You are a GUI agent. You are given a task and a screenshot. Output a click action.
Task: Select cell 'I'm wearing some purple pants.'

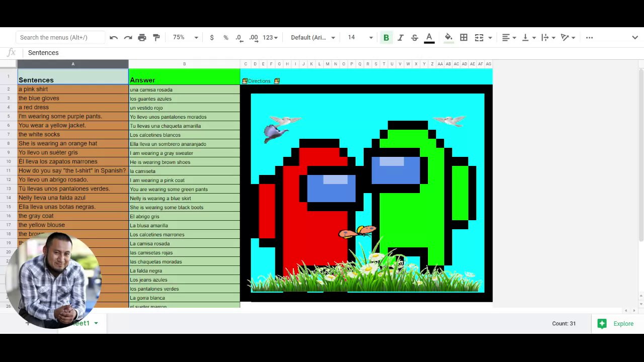pyautogui.click(x=73, y=117)
